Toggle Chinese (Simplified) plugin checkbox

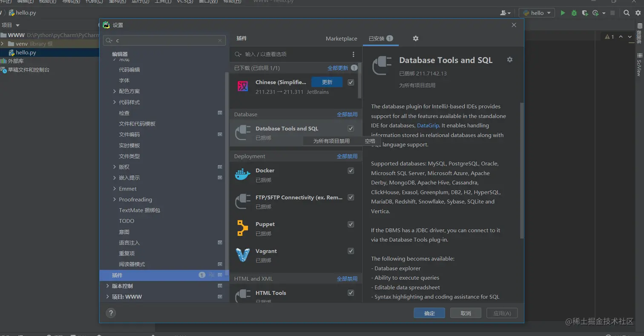click(351, 82)
